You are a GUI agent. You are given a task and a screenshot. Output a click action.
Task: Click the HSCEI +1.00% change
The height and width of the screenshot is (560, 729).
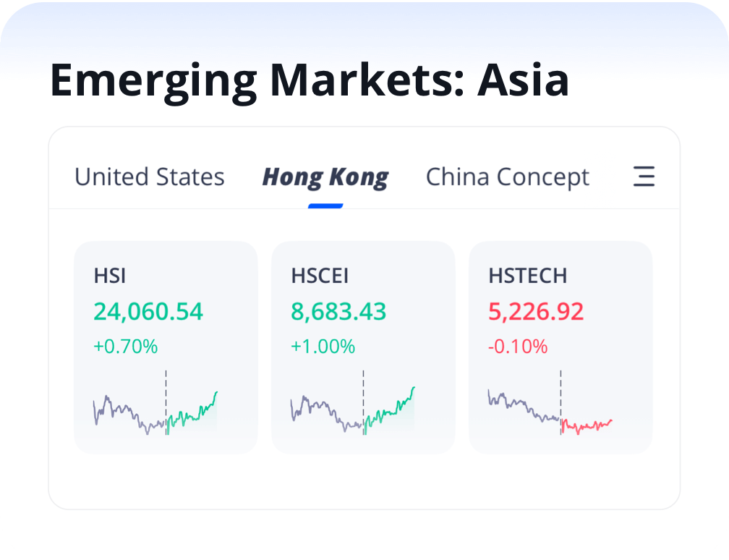pos(323,347)
